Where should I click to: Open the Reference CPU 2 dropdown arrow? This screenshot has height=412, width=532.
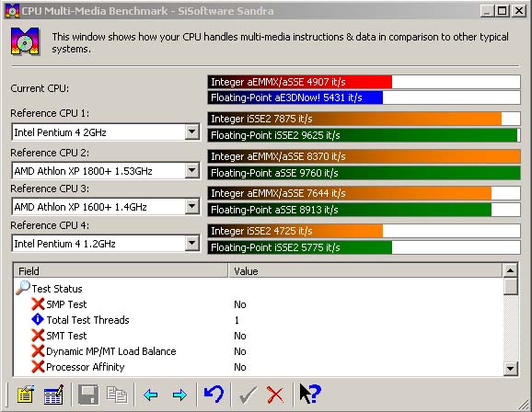pyautogui.click(x=192, y=170)
